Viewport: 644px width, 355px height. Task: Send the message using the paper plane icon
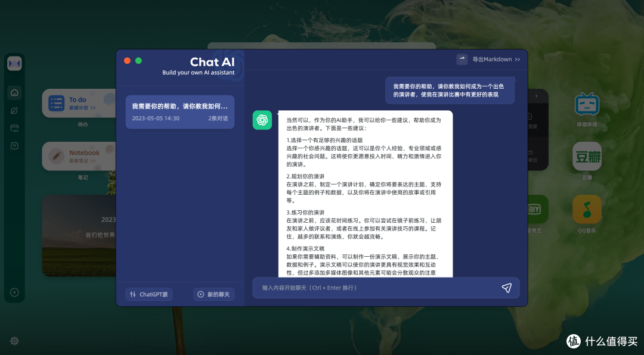[507, 288]
